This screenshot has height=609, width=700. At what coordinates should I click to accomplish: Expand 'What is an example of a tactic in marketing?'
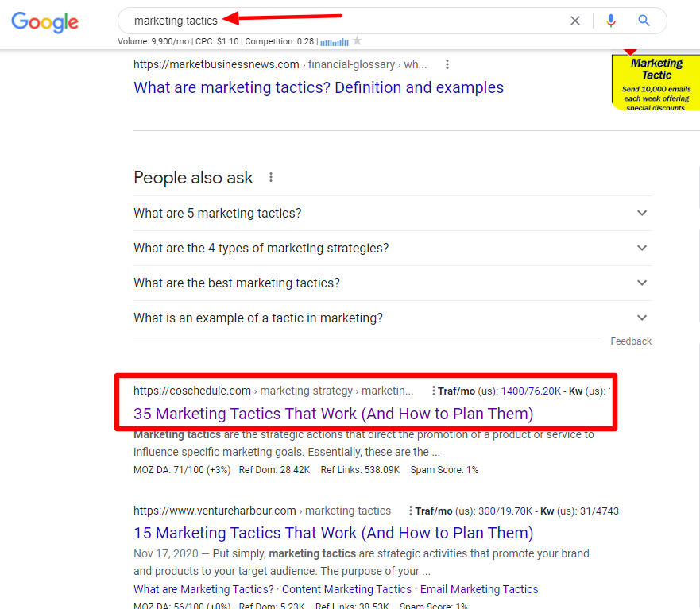tap(393, 318)
